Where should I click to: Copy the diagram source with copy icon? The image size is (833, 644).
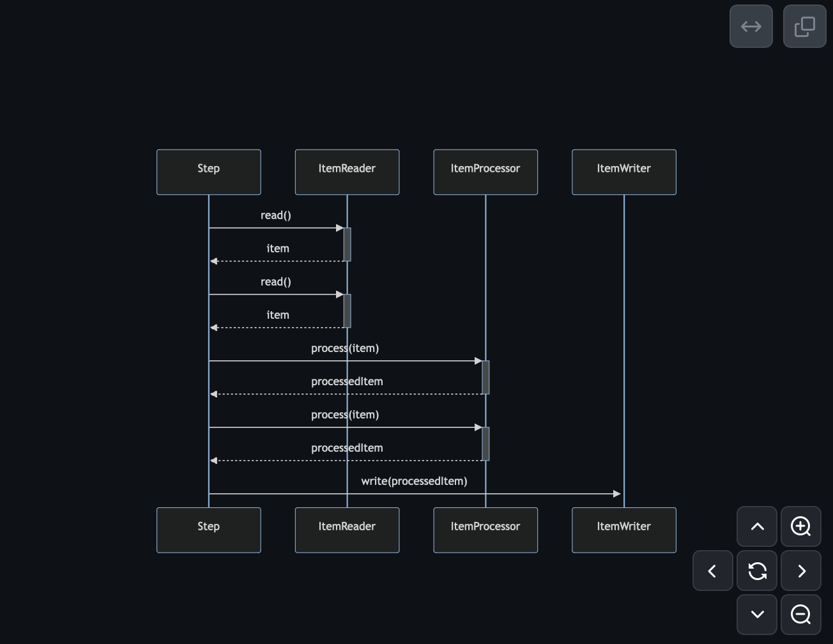[x=804, y=26]
